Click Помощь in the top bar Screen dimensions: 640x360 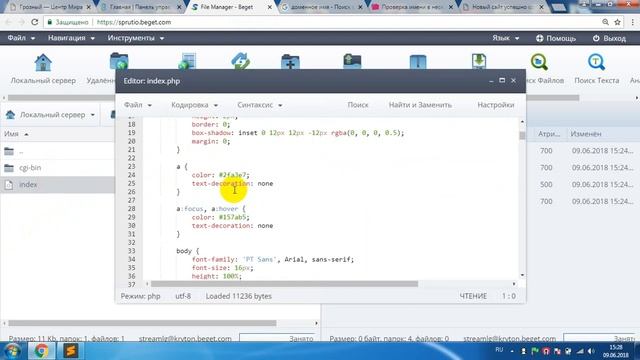pos(556,38)
